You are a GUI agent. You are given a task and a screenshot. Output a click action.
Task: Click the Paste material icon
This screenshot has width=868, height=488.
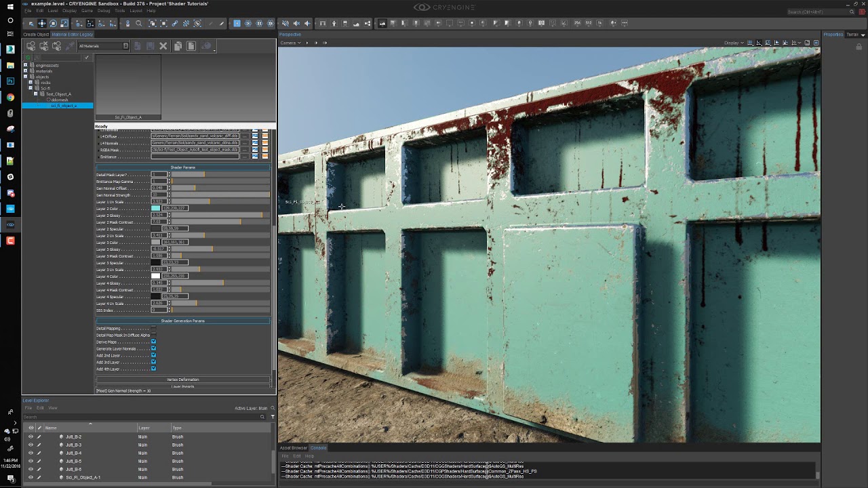click(191, 46)
